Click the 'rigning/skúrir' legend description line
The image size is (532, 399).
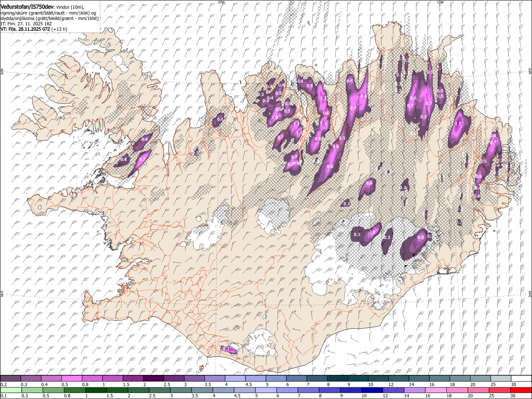pos(49,13)
